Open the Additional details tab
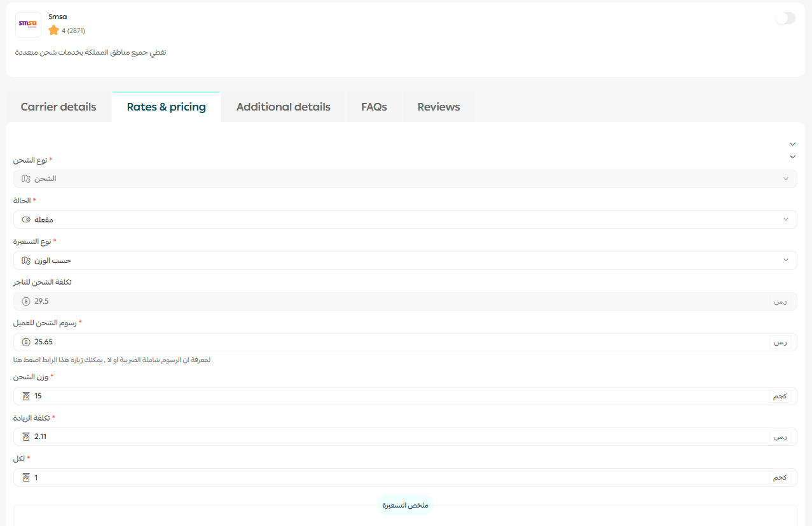This screenshot has width=812, height=526. click(283, 107)
